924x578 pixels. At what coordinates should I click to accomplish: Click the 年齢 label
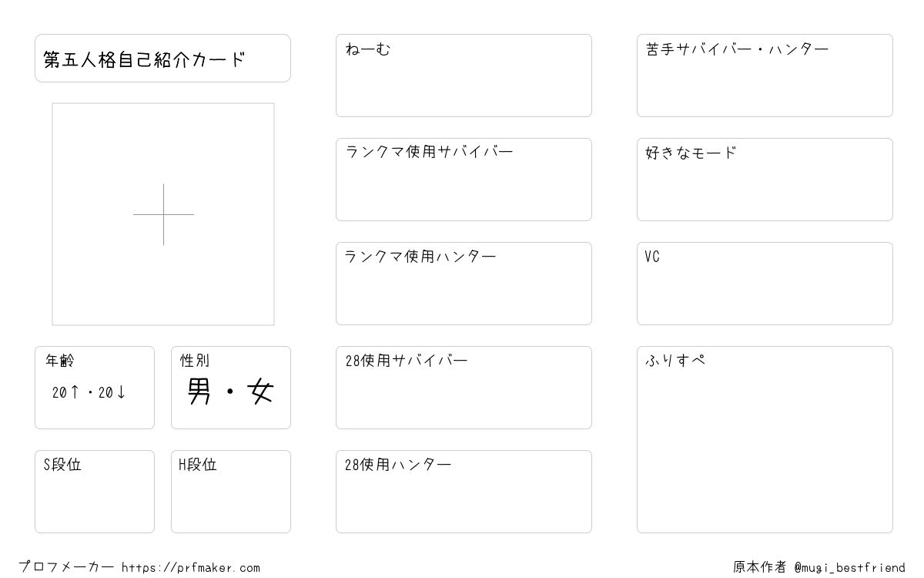coord(60,361)
